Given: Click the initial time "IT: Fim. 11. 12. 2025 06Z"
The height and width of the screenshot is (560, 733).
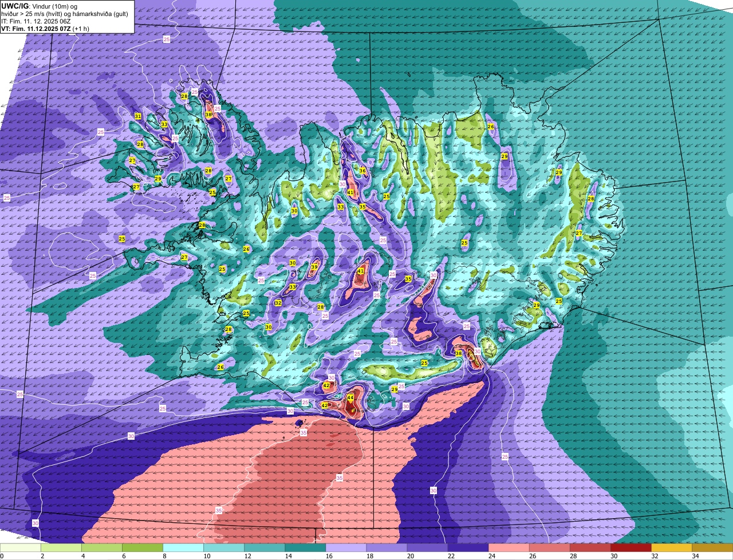Looking at the screenshot, I should [x=36, y=21].
